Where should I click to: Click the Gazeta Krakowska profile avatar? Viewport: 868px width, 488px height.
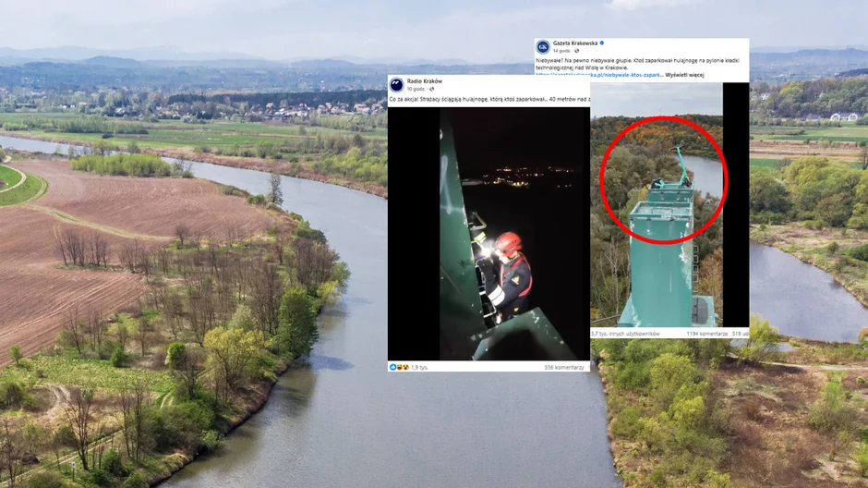[543, 46]
